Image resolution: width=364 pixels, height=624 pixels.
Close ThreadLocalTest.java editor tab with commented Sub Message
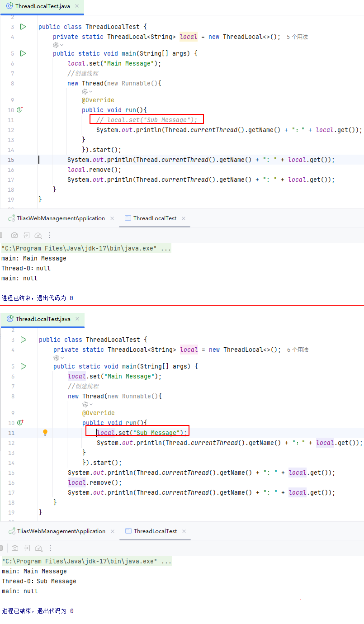point(77,6)
